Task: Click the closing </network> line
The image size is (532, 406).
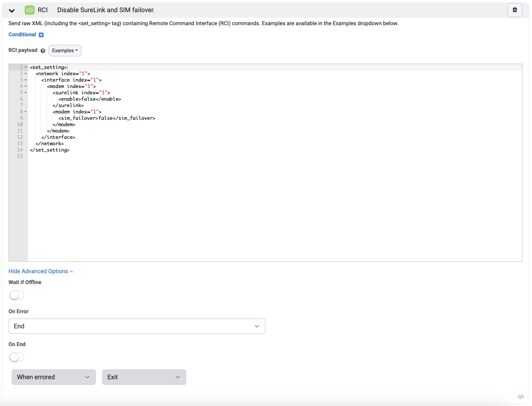Action: pos(50,144)
